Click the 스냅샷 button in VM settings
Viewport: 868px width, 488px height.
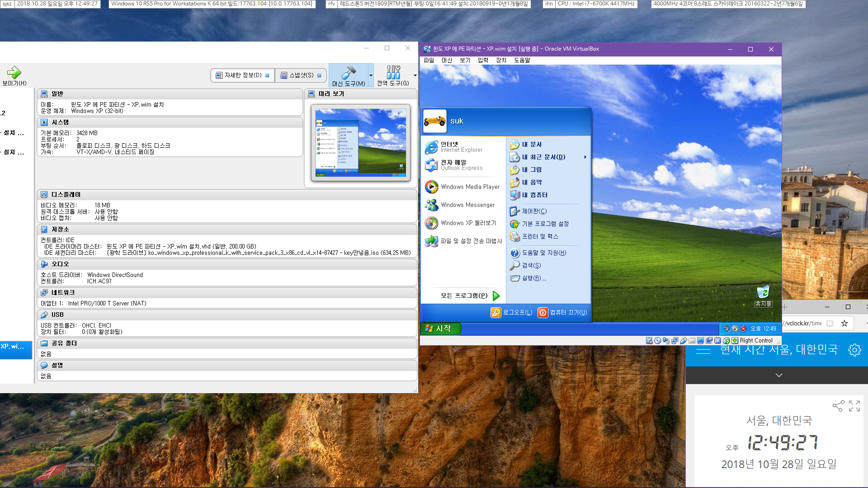tap(301, 75)
